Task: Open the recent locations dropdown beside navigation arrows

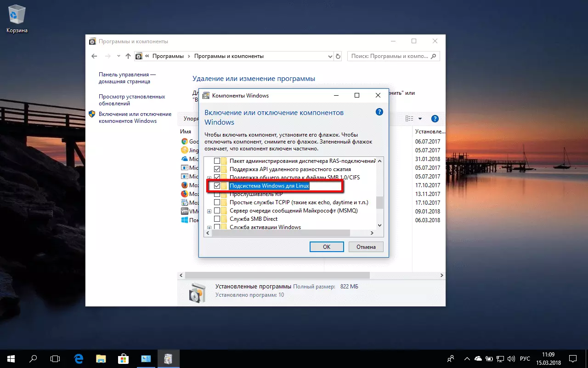Action: pos(119,56)
